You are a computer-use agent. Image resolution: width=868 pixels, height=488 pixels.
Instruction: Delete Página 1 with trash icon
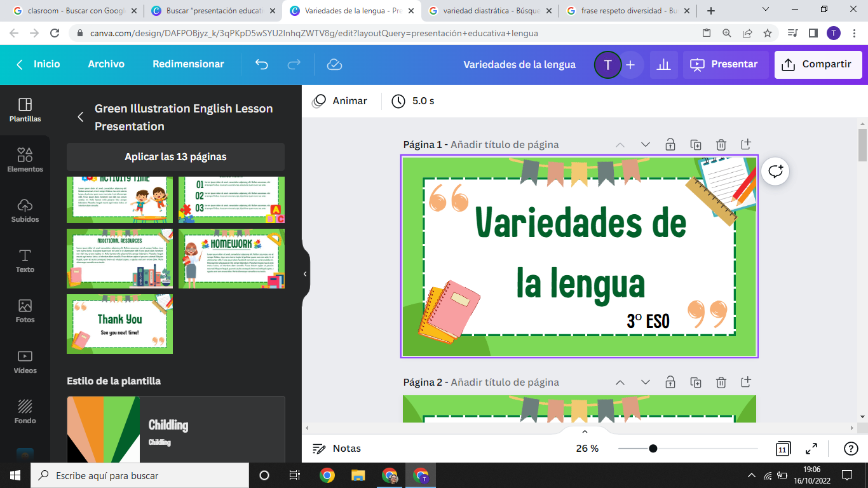point(721,144)
